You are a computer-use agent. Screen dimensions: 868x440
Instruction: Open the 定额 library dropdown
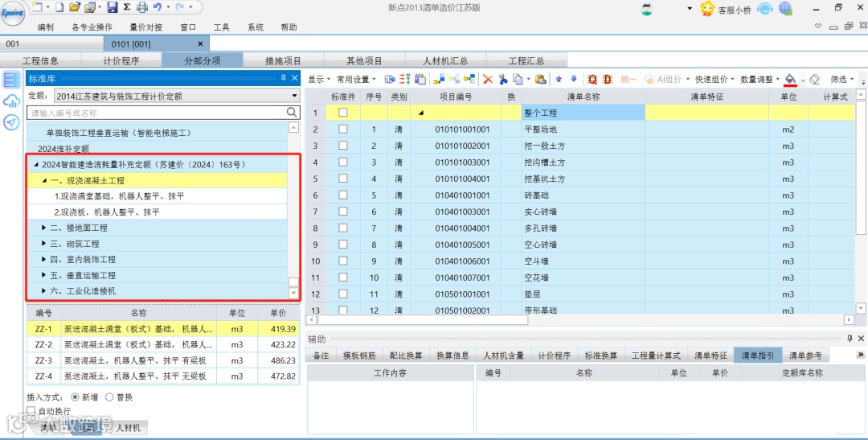click(294, 97)
